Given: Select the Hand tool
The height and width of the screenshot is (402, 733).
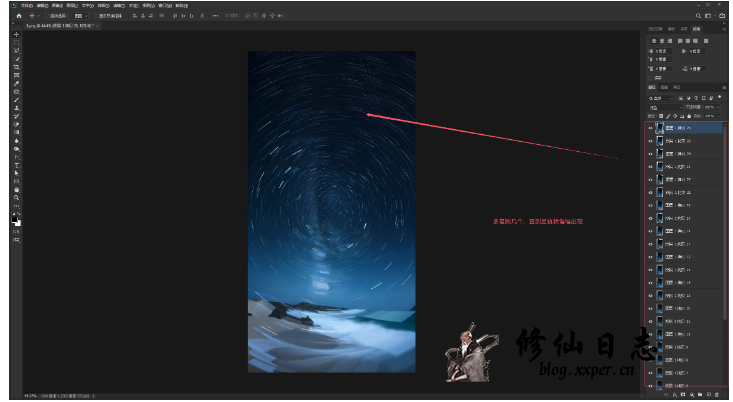Looking at the screenshot, I should point(16,189).
